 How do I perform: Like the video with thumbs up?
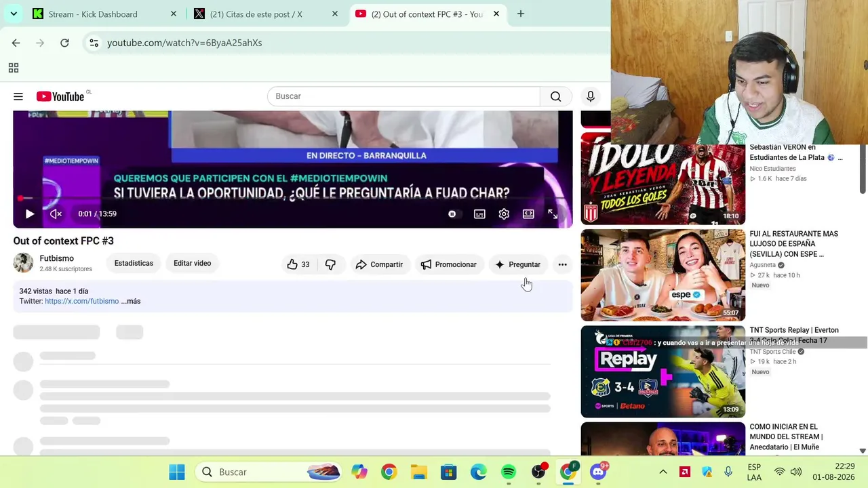[x=298, y=264]
